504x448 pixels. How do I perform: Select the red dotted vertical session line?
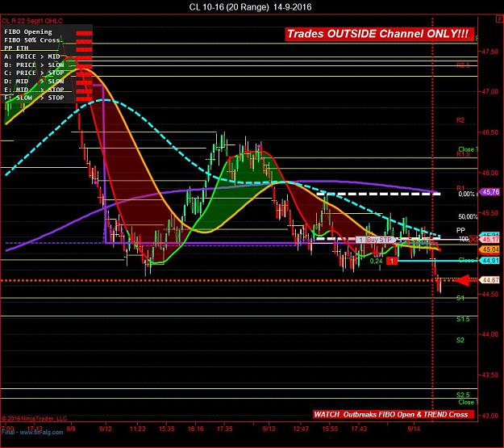pyautogui.click(x=433, y=219)
